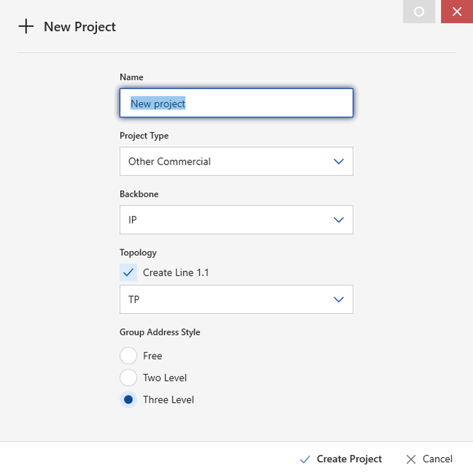Click the checkmark icon of Create Project
Screen dimensions: 473x476
[x=305, y=459]
